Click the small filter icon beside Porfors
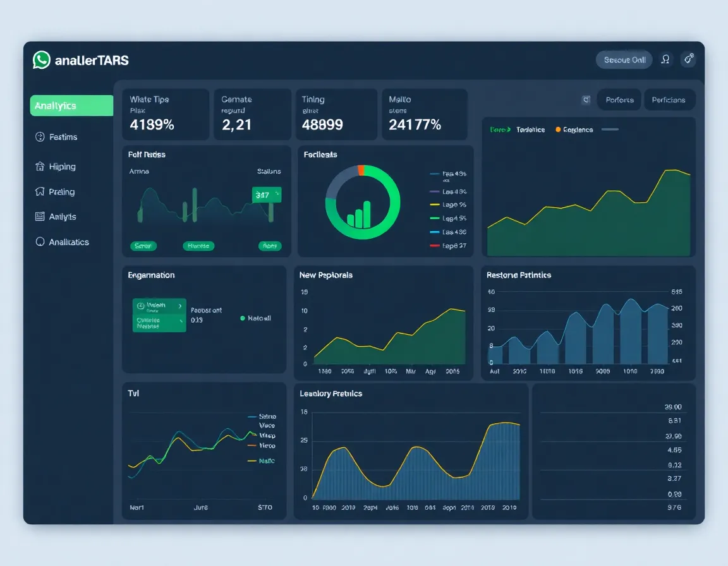This screenshot has width=728, height=566. coord(585,100)
